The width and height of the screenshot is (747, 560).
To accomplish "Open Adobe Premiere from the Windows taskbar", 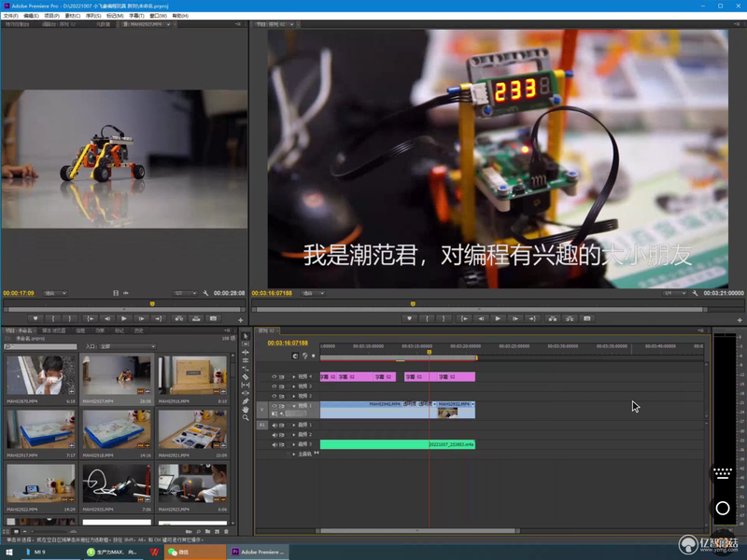I will click(x=258, y=552).
